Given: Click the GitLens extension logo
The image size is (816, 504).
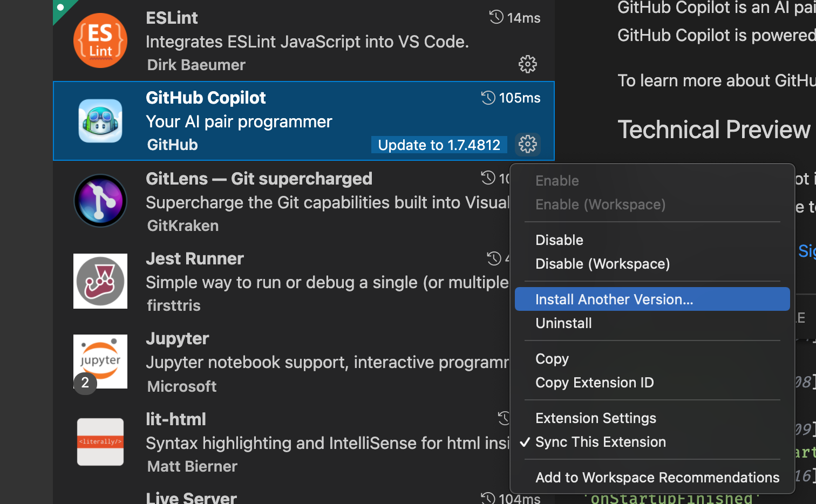Looking at the screenshot, I should coord(100,201).
